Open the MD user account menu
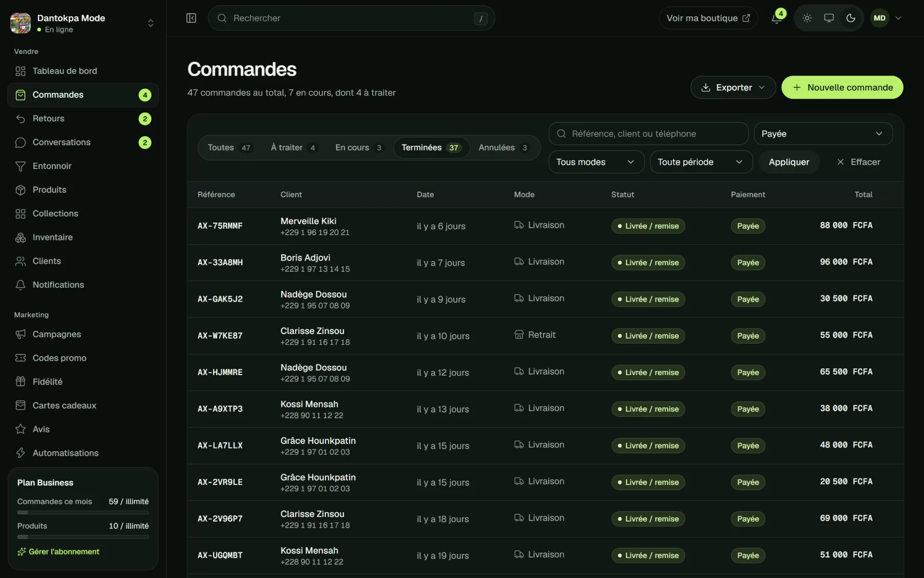924x578 pixels. tap(887, 18)
